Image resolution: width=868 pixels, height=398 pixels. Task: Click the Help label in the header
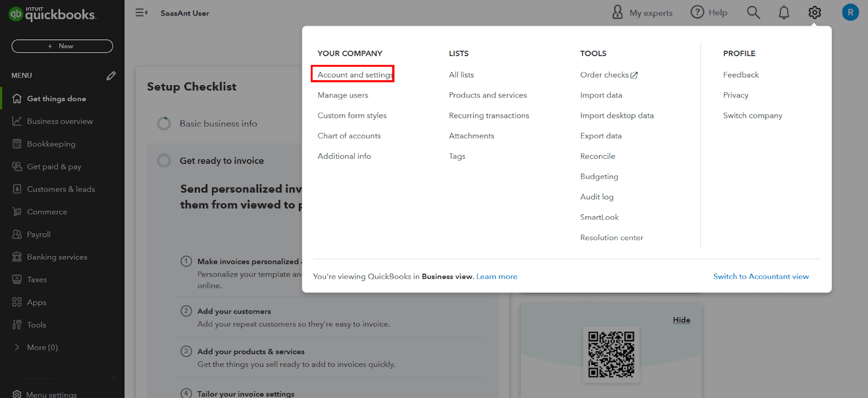(x=718, y=12)
